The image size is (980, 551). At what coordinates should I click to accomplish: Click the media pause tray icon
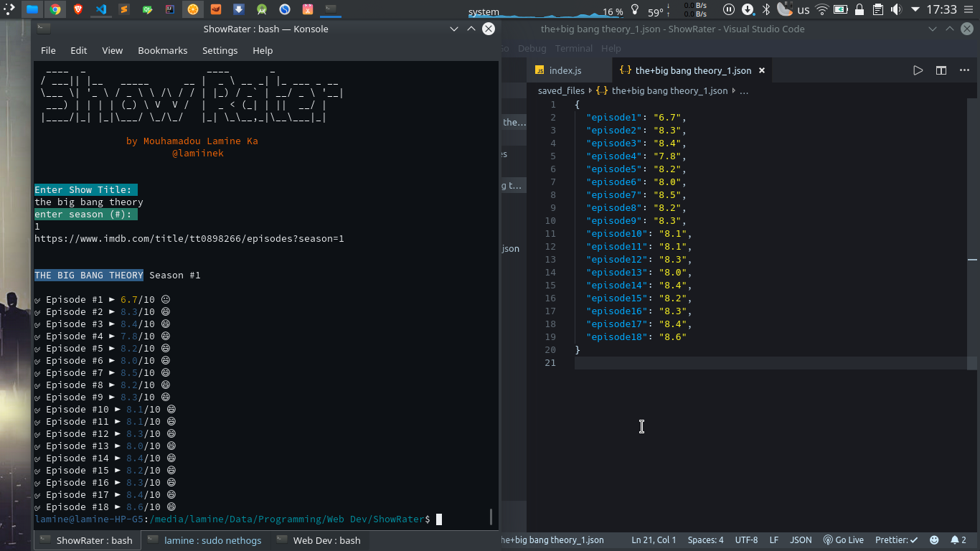(729, 9)
